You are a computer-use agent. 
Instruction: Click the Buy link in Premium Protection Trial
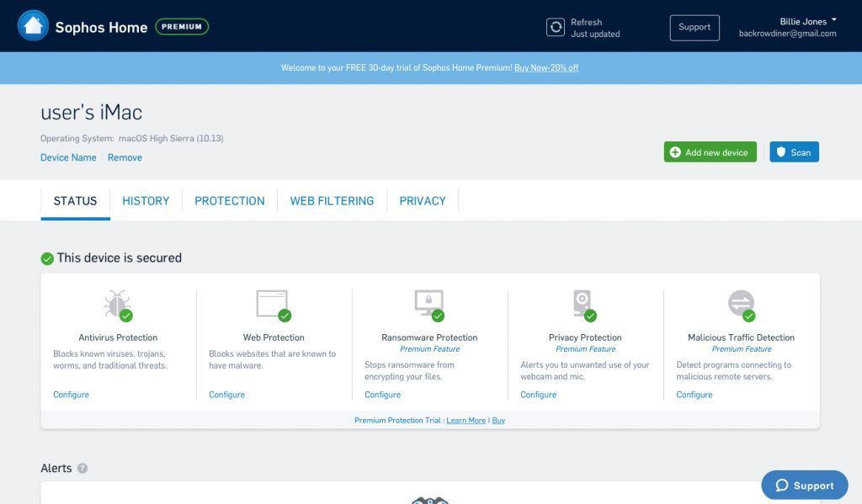498,421
